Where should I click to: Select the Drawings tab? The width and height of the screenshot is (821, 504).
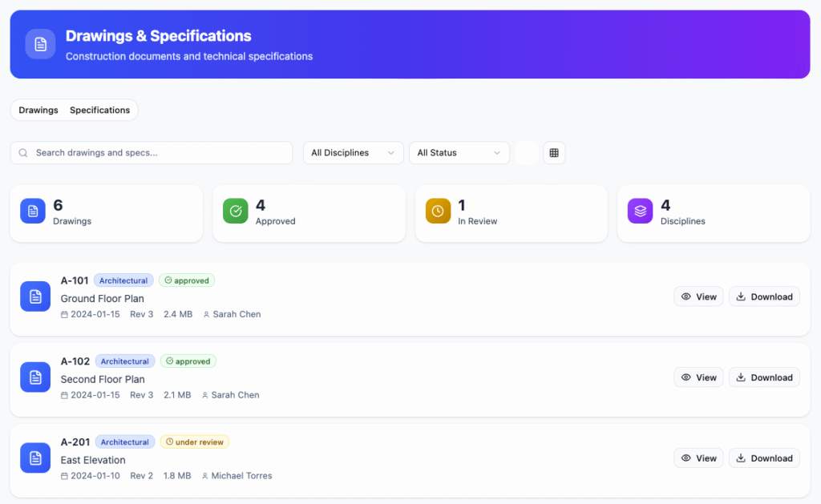coord(38,111)
